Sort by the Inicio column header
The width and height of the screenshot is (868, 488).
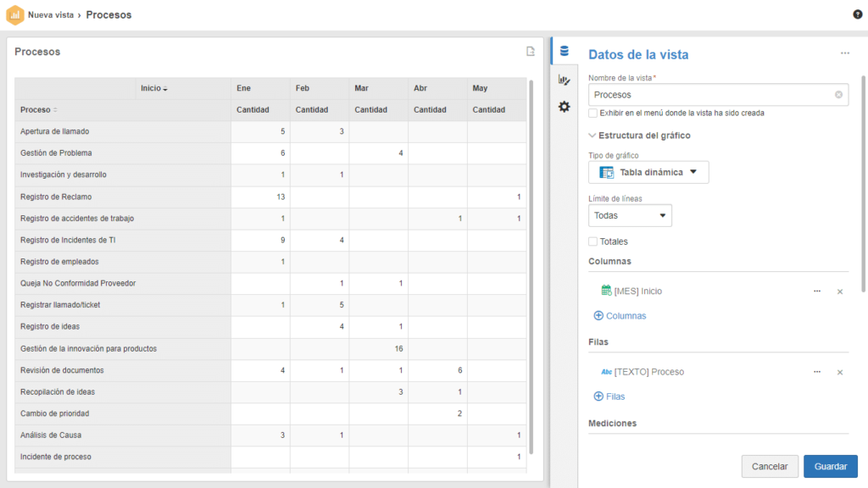[154, 89]
